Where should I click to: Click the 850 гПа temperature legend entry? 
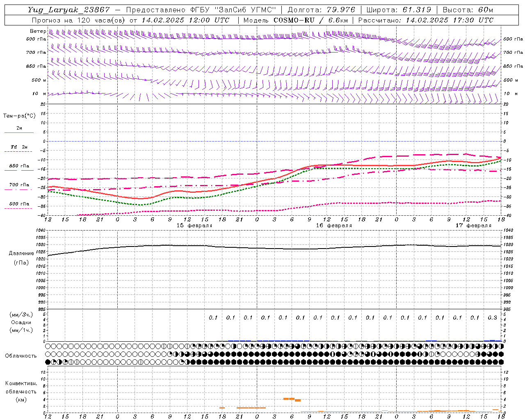[19, 166]
